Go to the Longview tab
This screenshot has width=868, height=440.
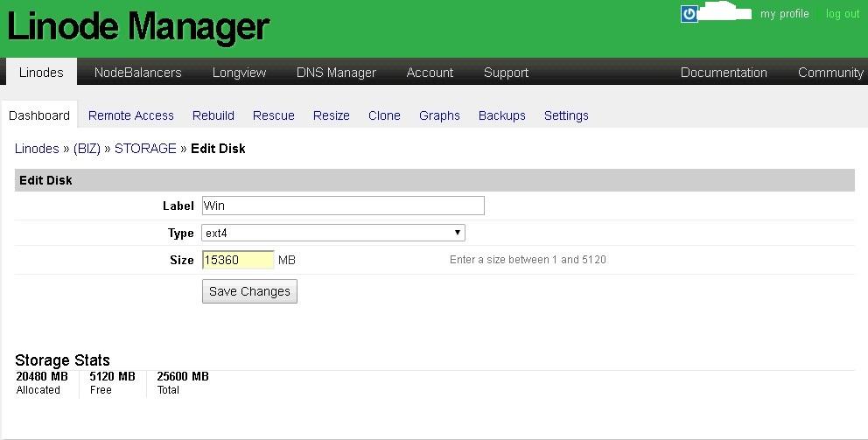[239, 73]
